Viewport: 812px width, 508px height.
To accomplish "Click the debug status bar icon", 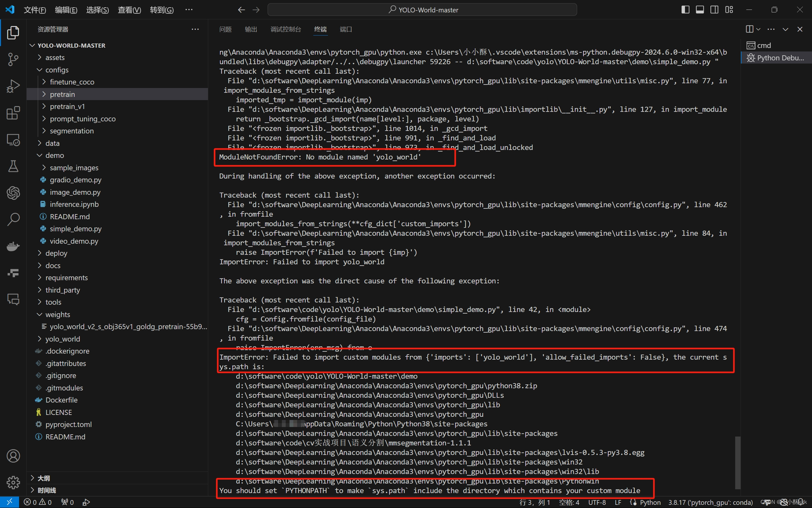I will 86,502.
